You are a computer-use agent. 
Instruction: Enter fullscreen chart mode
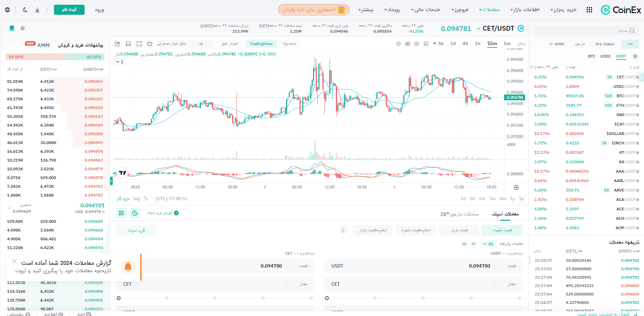139,44
